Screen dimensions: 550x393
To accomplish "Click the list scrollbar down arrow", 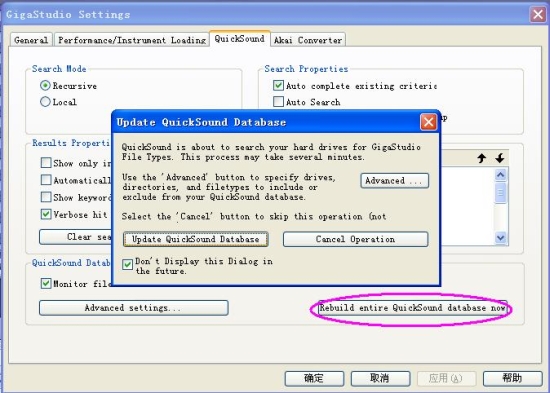I will click(x=501, y=238).
